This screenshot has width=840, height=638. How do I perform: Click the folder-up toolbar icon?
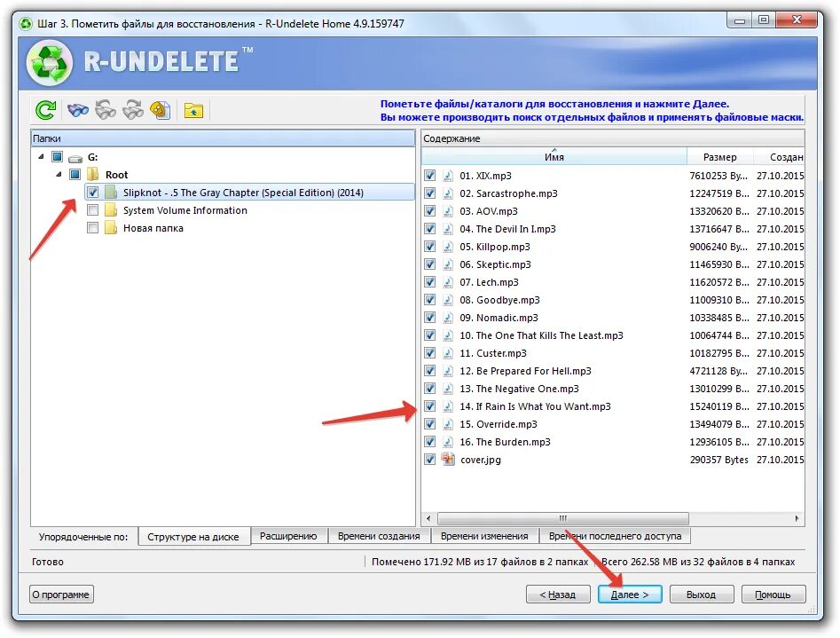193,110
